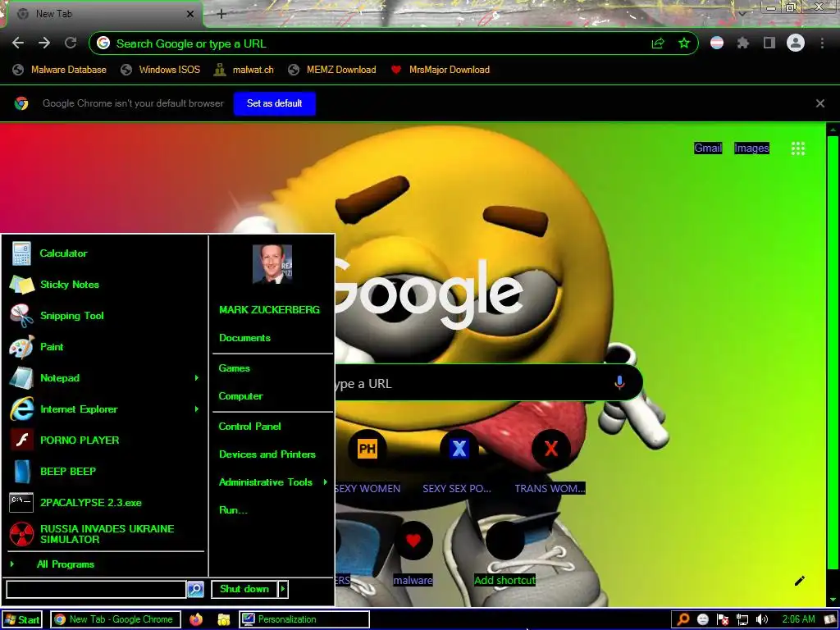The width and height of the screenshot is (840, 630).
Task: Open Malware Database bookmark
Action: coord(59,70)
